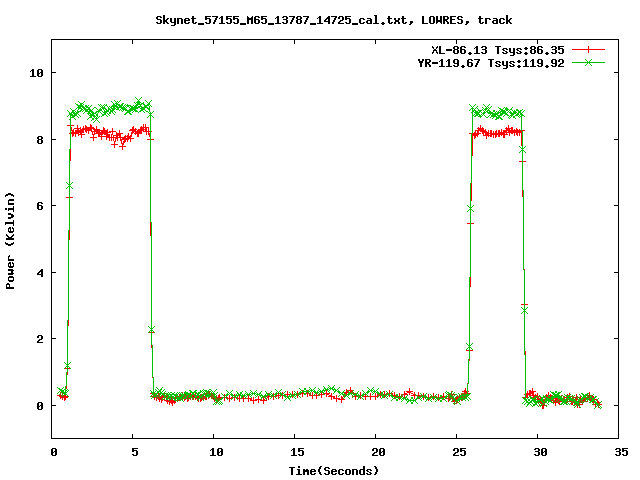This screenshot has height=480, width=640.
Task: Click the green line sample beside YR legend
Action: point(588,62)
